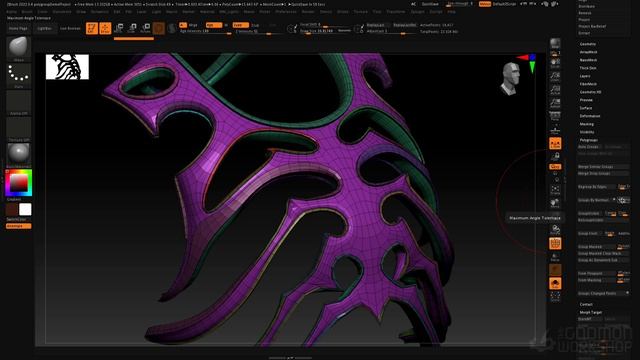The image size is (640, 360).
Task: Open the Render menu
Action: (308, 12)
